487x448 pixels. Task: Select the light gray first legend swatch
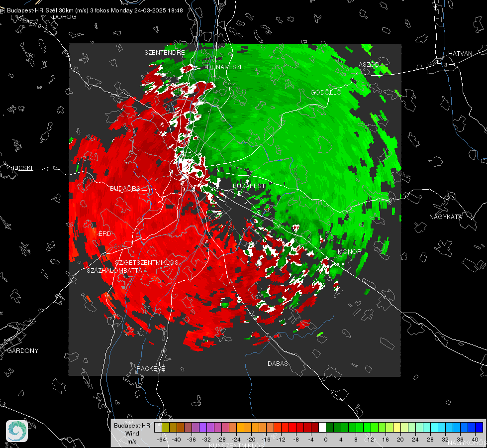pos(158,428)
